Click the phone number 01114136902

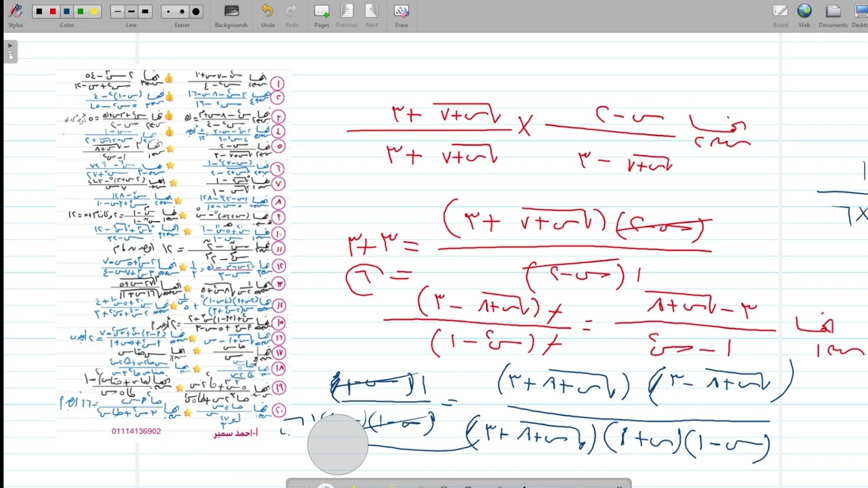point(136,431)
